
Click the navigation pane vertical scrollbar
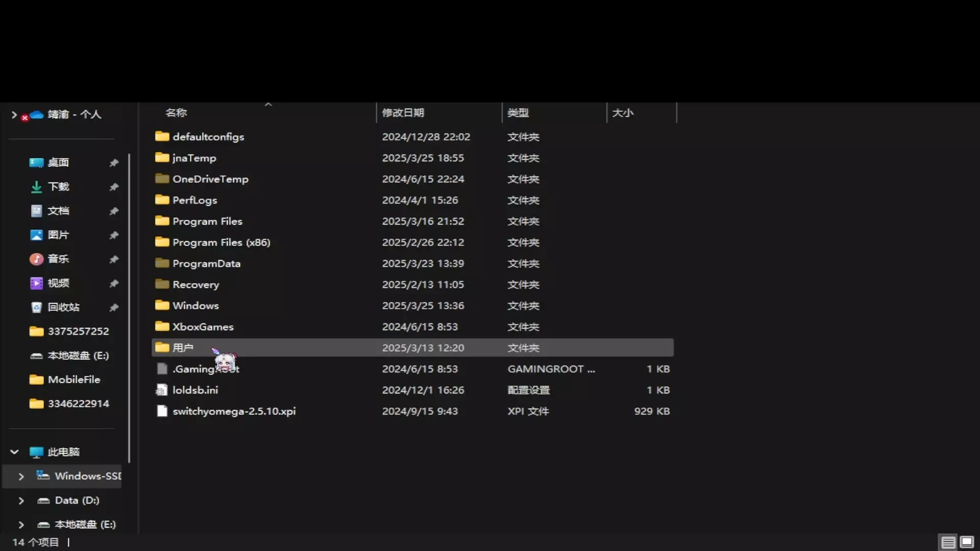tap(129, 308)
